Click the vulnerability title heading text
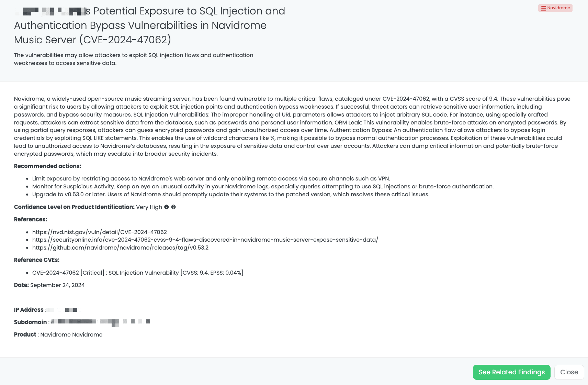588x385 pixels. (150, 25)
